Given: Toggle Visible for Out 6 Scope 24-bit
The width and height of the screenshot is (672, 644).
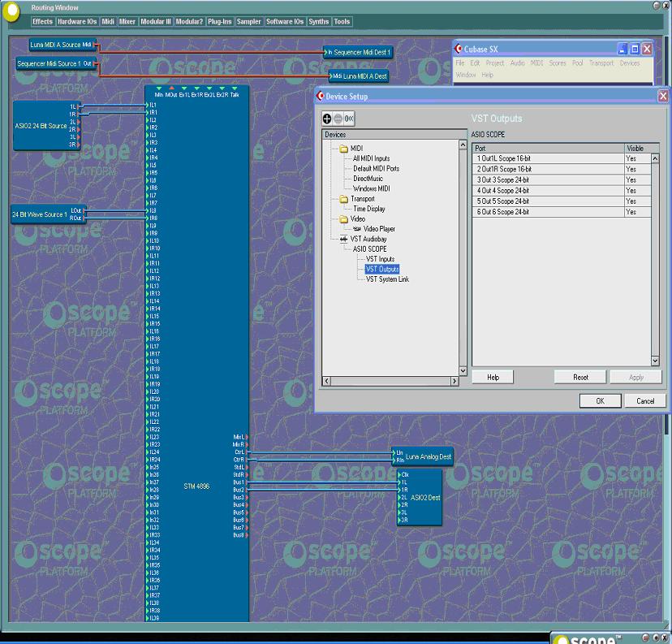Looking at the screenshot, I should [x=637, y=212].
